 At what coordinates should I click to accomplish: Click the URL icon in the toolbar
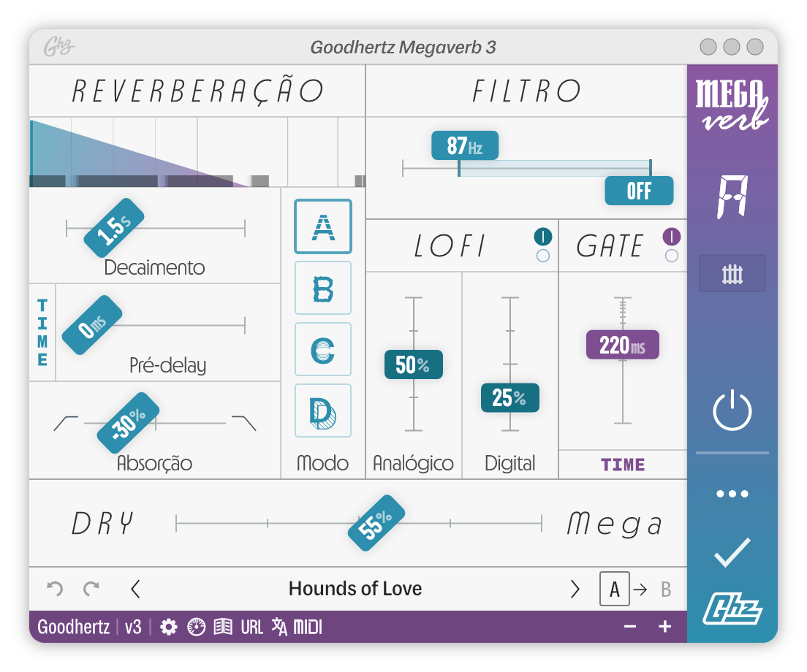point(251,627)
